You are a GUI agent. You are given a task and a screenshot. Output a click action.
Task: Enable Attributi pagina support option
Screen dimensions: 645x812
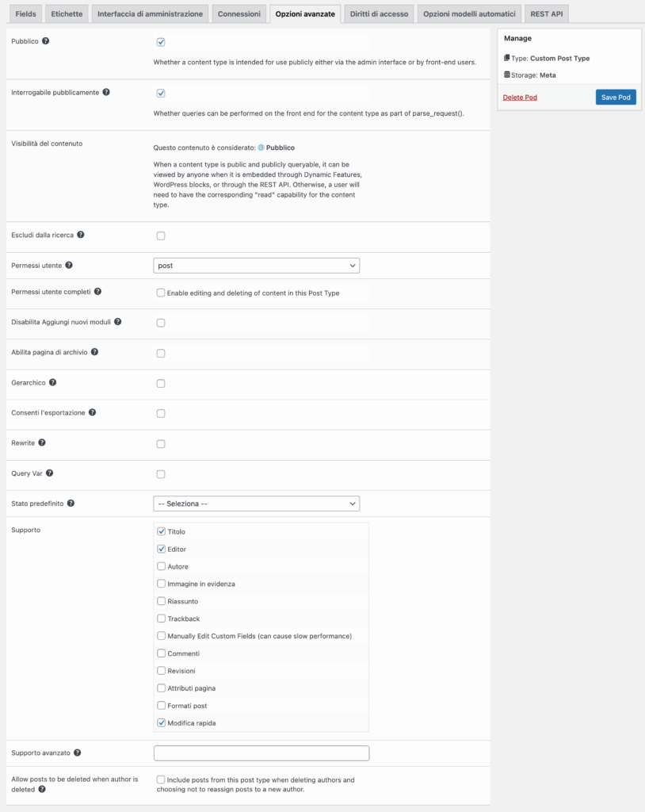162,688
